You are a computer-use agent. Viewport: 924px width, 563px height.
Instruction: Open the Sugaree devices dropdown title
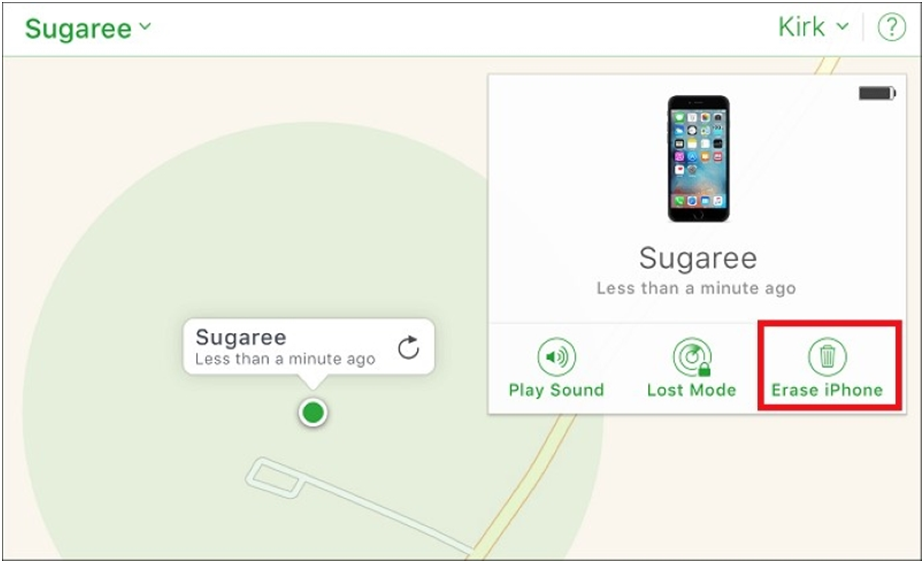(x=87, y=28)
